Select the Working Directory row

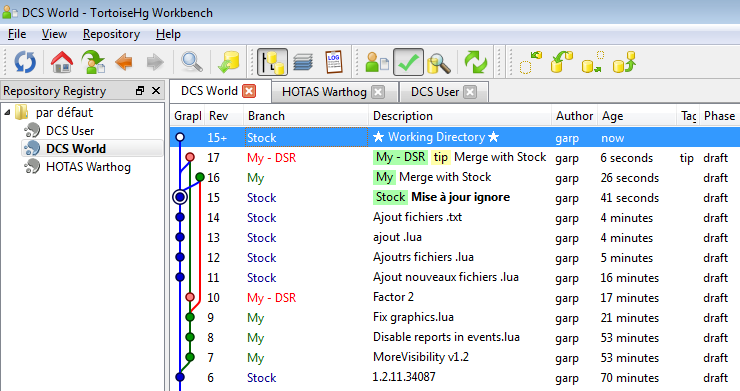pos(455,137)
